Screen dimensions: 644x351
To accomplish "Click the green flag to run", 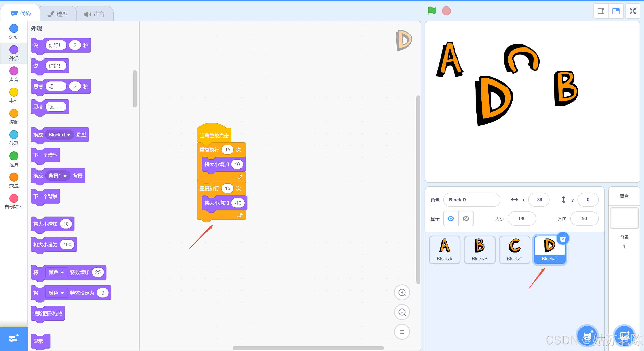I will point(432,11).
